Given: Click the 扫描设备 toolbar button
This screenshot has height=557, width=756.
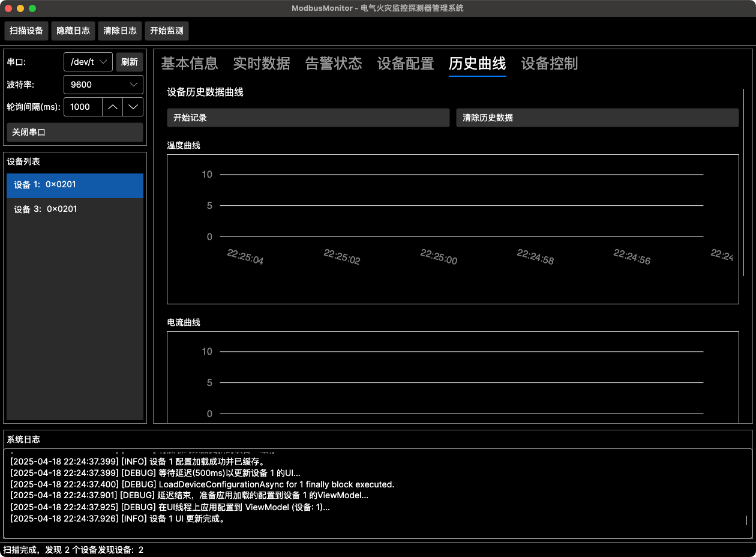Looking at the screenshot, I should tap(26, 31).
